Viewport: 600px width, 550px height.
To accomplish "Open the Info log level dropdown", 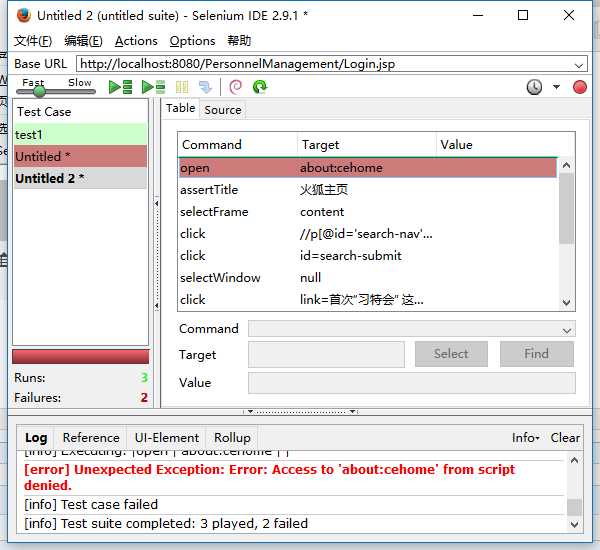I will (x=525, y=437).
